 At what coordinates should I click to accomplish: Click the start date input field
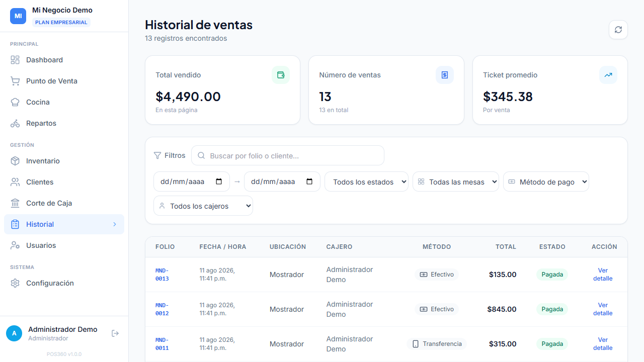pos(192,182)
